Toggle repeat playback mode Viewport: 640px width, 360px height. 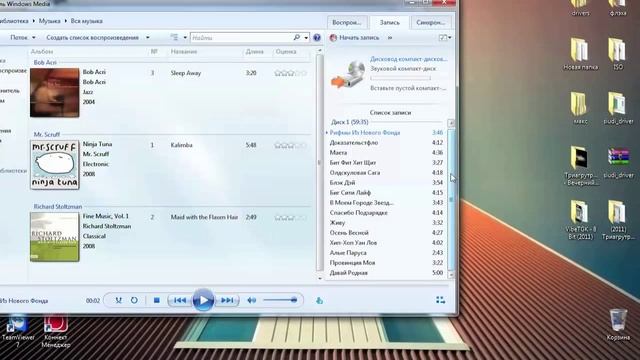(134, 300)
